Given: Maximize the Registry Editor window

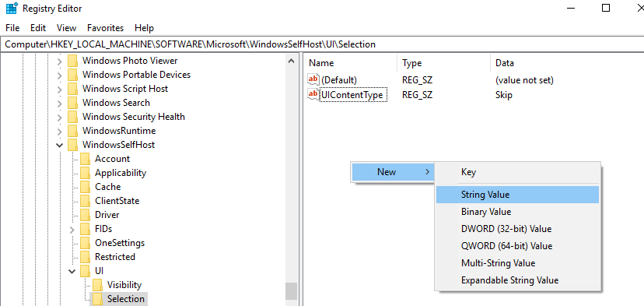Looking at the screenshot, I should (605, 8).
